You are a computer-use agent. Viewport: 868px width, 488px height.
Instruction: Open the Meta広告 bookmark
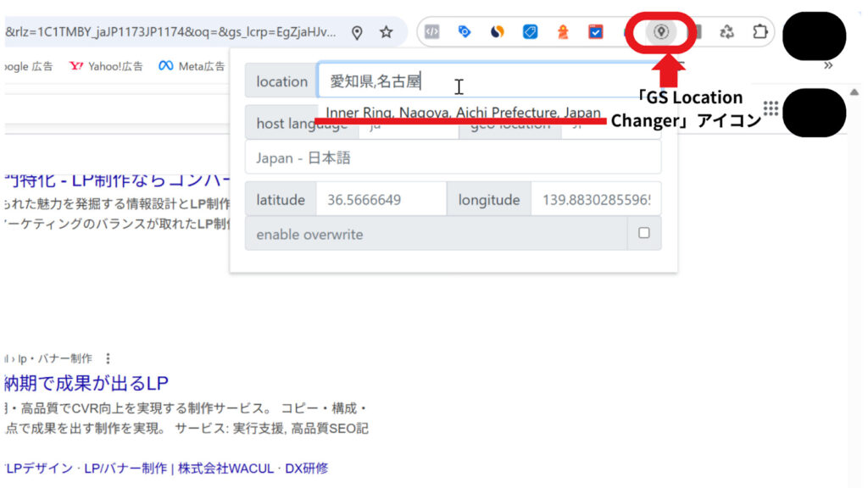pos(192,66)
